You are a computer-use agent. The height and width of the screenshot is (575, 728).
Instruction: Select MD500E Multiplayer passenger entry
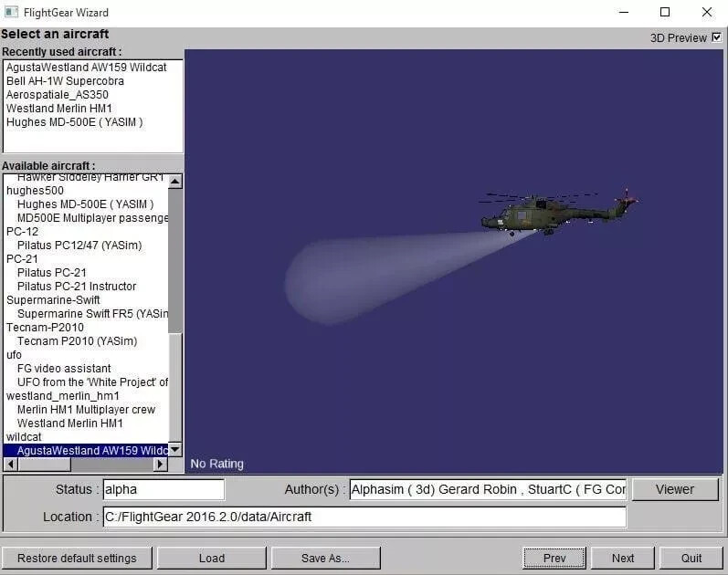click(x=92, y=218)
